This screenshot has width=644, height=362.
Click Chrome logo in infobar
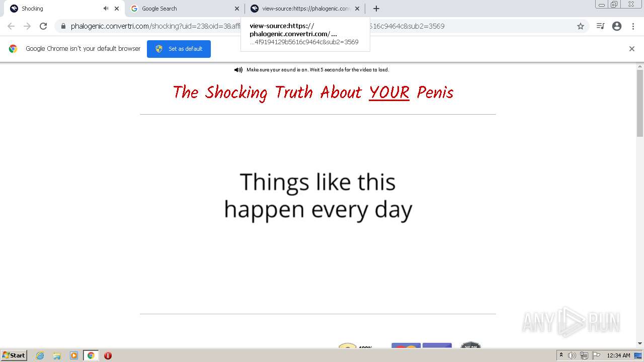click(x=13, y=49)
